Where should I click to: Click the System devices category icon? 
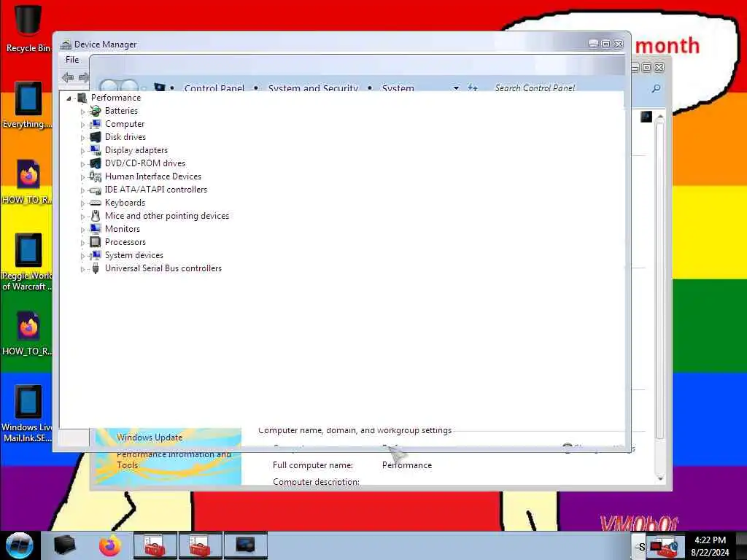pos(96,255)
